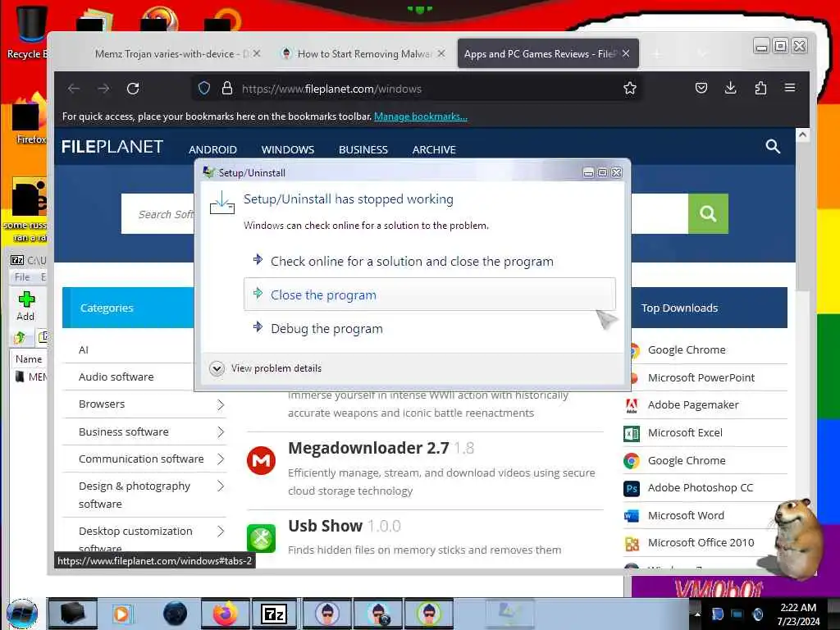Open the extensions puzzle icon
The height and width of the screenshot is (630, 840).
(760, 88)
